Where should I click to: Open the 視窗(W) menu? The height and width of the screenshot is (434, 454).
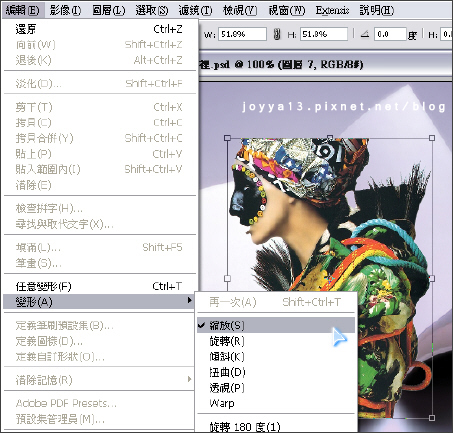[287, 10]
